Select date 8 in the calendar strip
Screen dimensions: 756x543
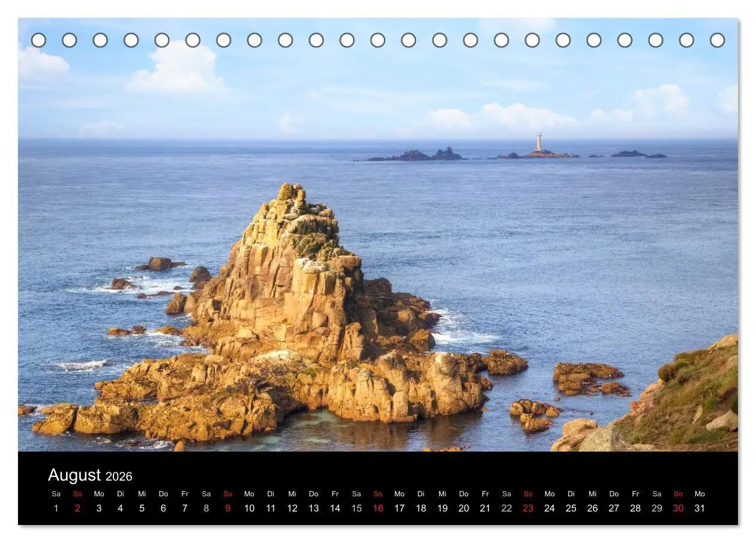click(x=206, y=508)
